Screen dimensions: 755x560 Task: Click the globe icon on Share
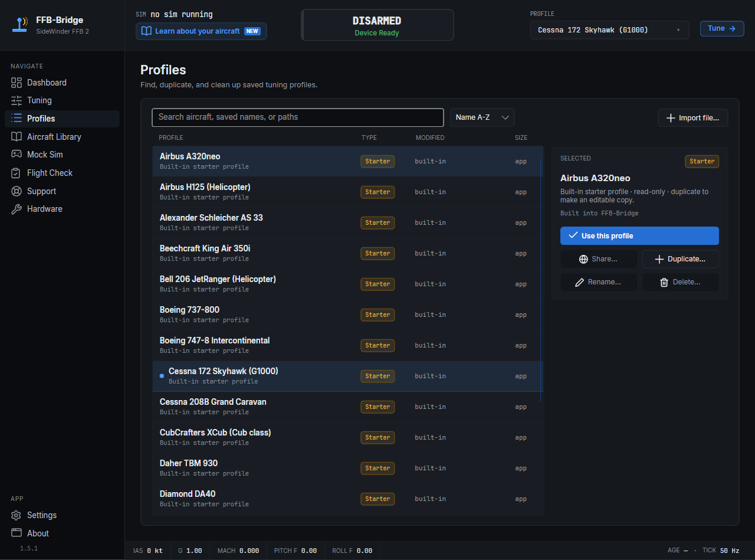point(583,259)
